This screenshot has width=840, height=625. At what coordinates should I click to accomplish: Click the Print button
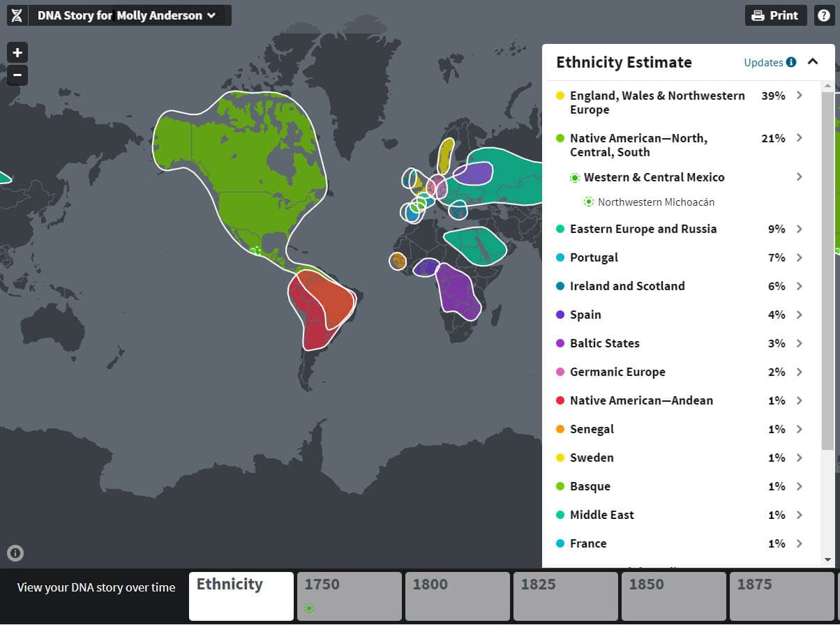(x=775, y=15)
